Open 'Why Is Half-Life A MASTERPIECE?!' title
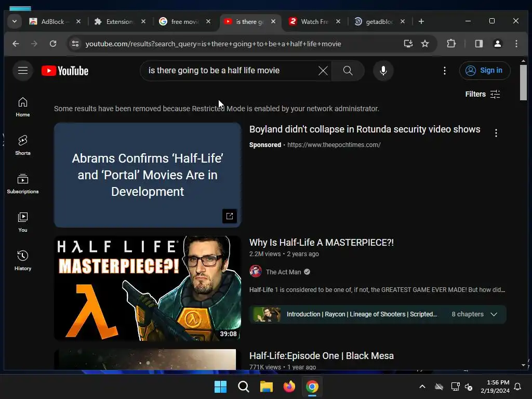 click(321, 243)
